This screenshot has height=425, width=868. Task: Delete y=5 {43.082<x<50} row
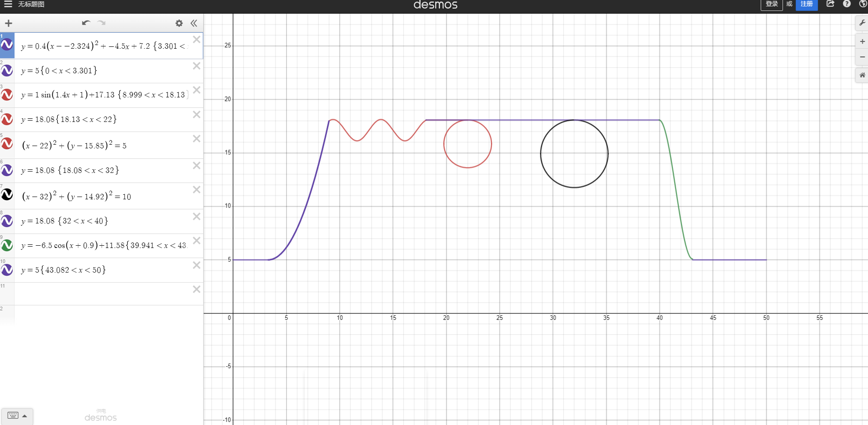point(196,265)
